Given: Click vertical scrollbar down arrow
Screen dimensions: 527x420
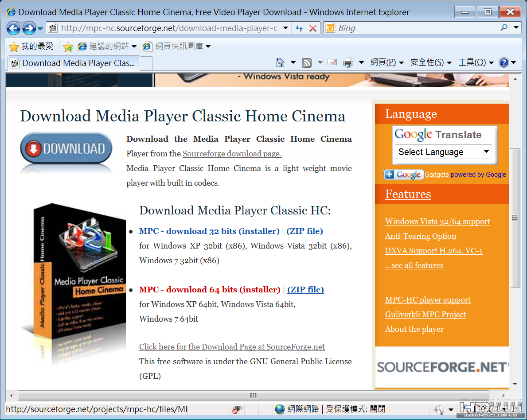Looking at the screenshot, I should coord(515,384).
